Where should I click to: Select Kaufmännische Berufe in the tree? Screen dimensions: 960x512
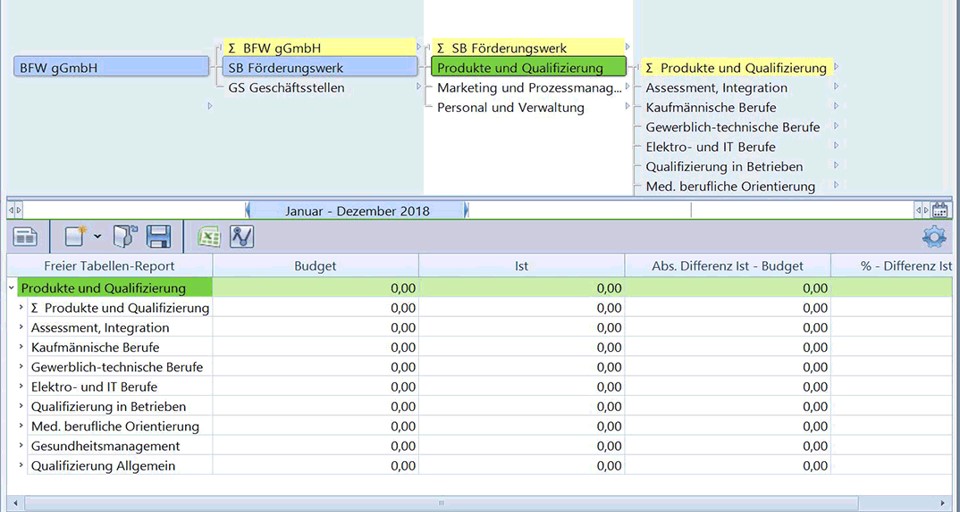711,107
